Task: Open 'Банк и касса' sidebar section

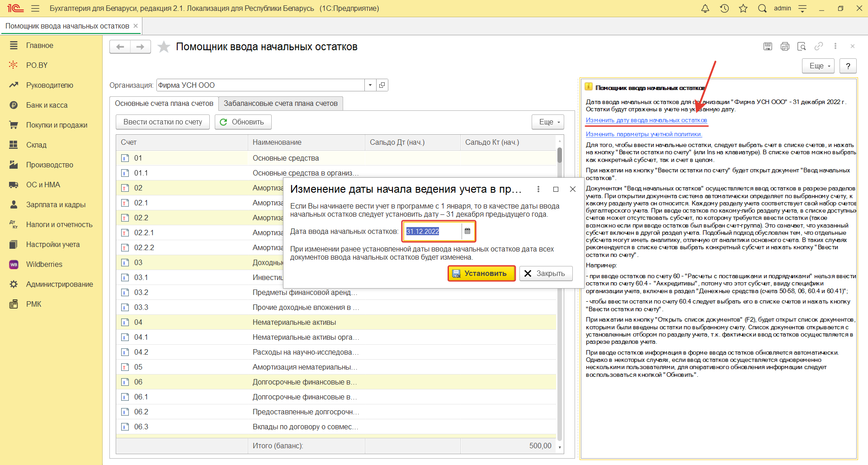Action: click(47, 105)
